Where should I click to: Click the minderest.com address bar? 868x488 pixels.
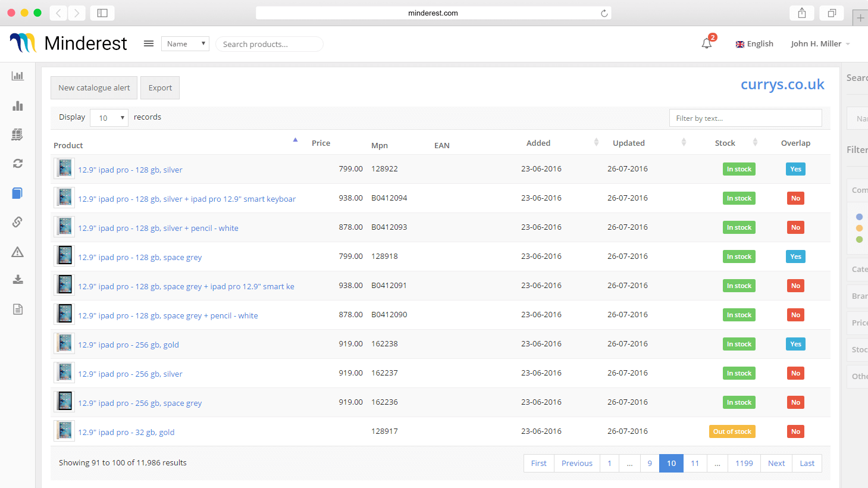pyautogui.click(x=433, y=13)
